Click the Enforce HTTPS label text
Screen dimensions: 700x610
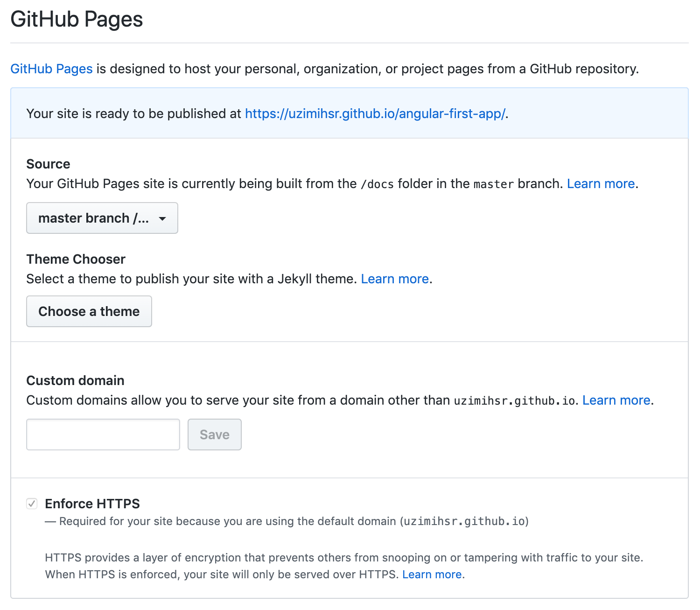(92, 504)
